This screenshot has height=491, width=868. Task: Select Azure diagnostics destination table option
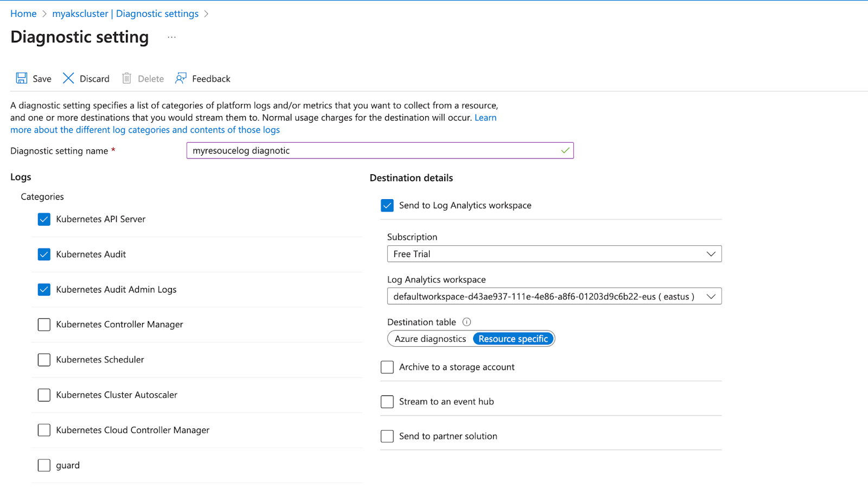point(430,339)
